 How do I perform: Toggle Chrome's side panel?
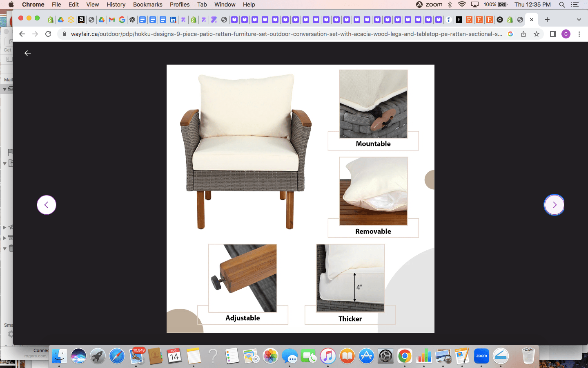[552, 34]
